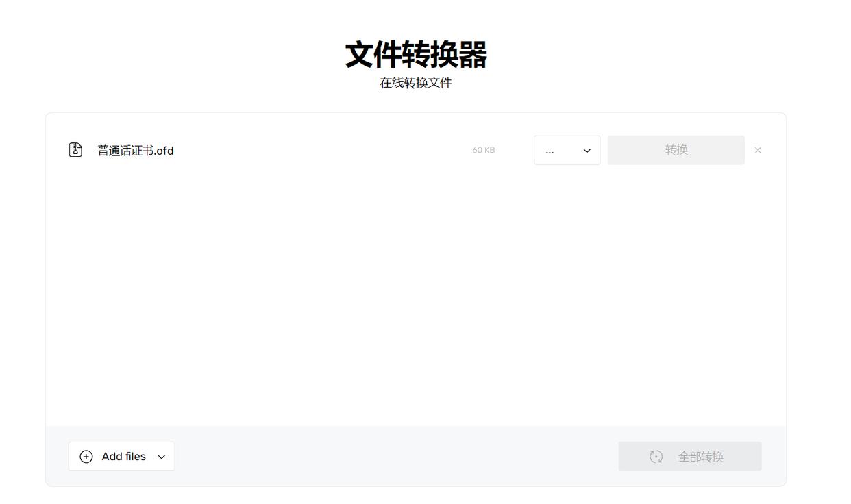Image resolution: width=851 pixels, height=504 pixels.
Task: Remove 普通话证书.ofd with the X icon
Action: coord(758,150)
